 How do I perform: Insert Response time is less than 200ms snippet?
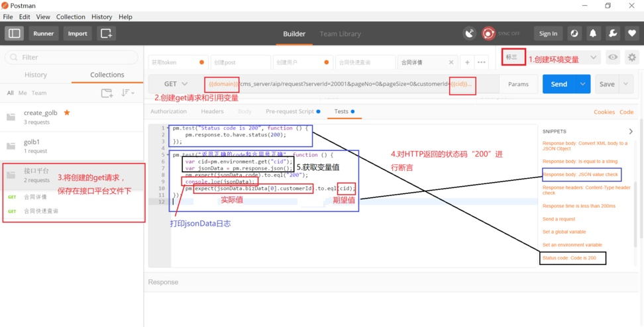(x=578, y=206)
